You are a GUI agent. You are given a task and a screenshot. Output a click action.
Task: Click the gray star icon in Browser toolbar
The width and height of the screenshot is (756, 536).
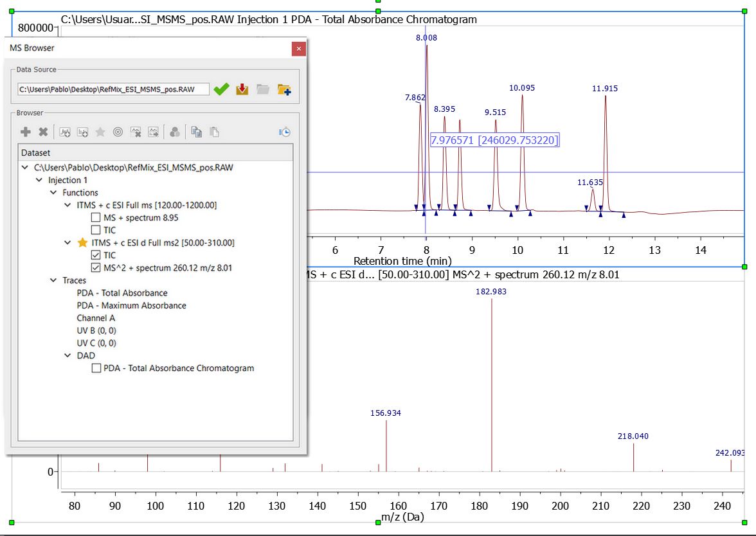tap(100, 132)
